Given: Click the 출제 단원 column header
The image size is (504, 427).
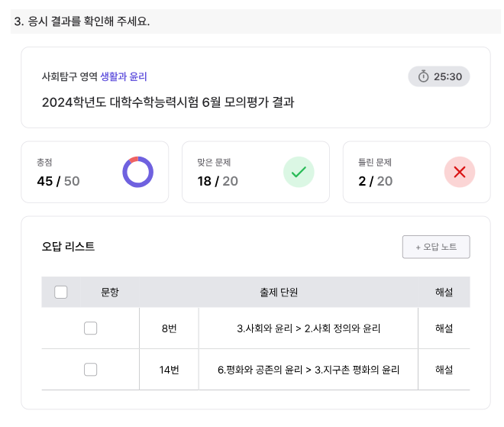Looking at the screenshot, I should 279,293.
